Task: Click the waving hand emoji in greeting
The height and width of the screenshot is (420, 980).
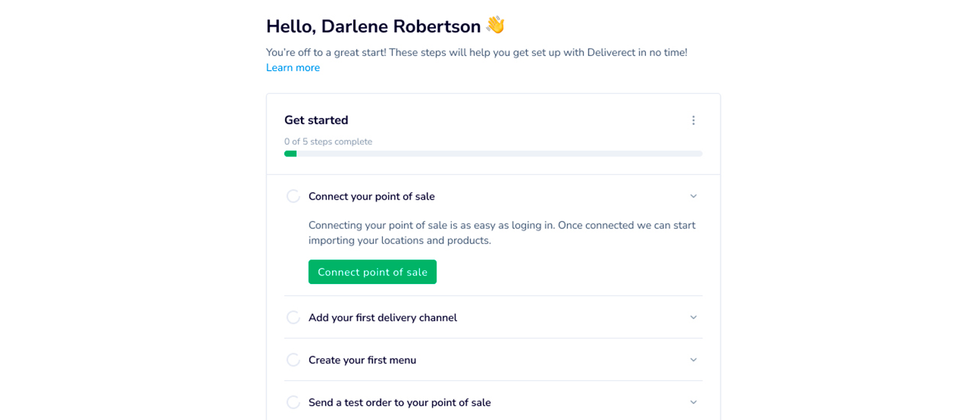Action: [x=494, y=24]
